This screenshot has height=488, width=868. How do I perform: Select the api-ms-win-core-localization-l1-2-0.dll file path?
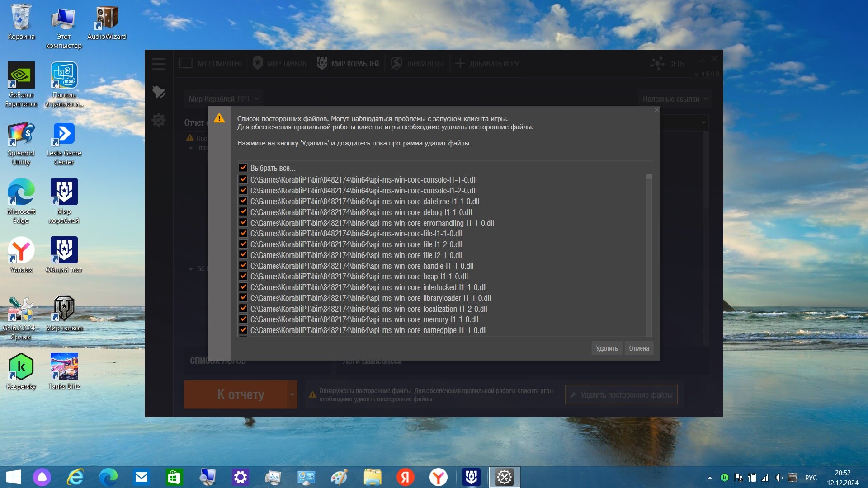tap(369, 309)
